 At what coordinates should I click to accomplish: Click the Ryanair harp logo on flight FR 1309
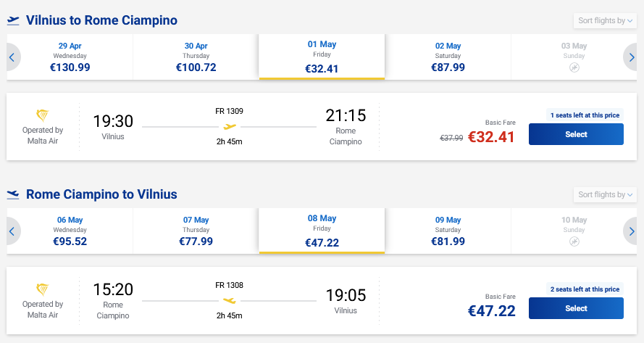tap(43, 115)
